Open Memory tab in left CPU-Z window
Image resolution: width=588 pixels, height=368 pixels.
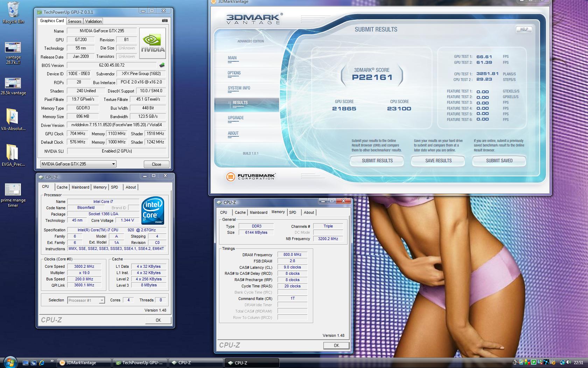[100, 187]
